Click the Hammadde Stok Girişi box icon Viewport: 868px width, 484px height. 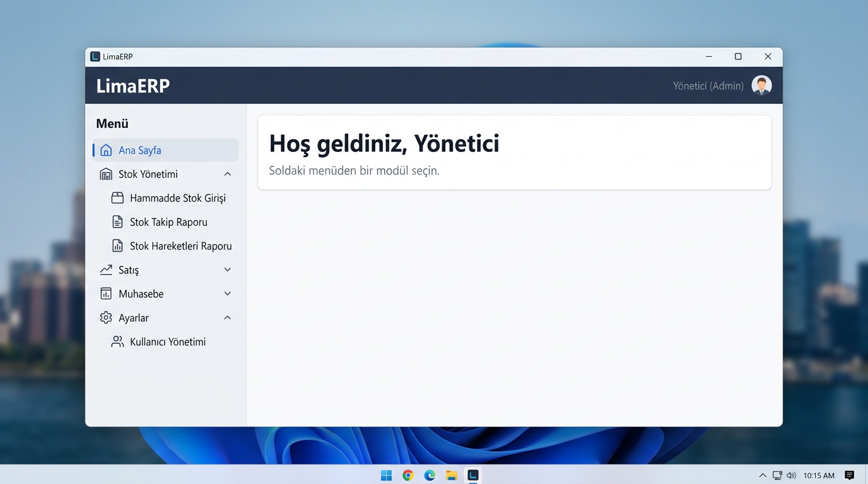click(117, 198)
